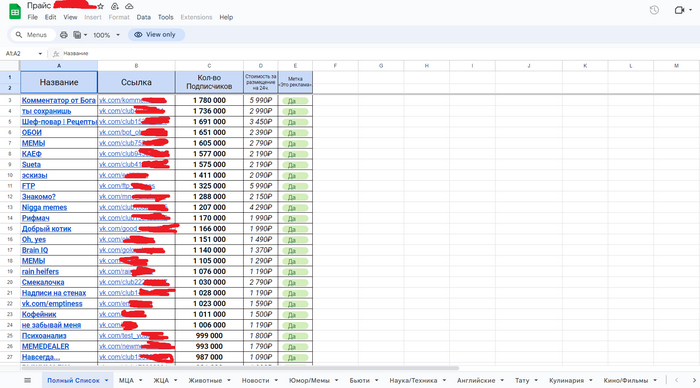Screen dimensions: 700x388
Task: Open the Добрый котик link
Action: [x=46, y=229]
